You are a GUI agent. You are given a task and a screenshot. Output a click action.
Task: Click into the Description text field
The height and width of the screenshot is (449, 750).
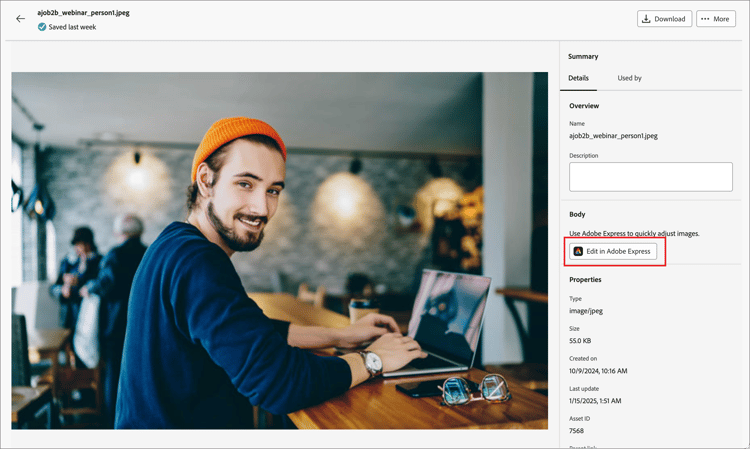(651, 176)
